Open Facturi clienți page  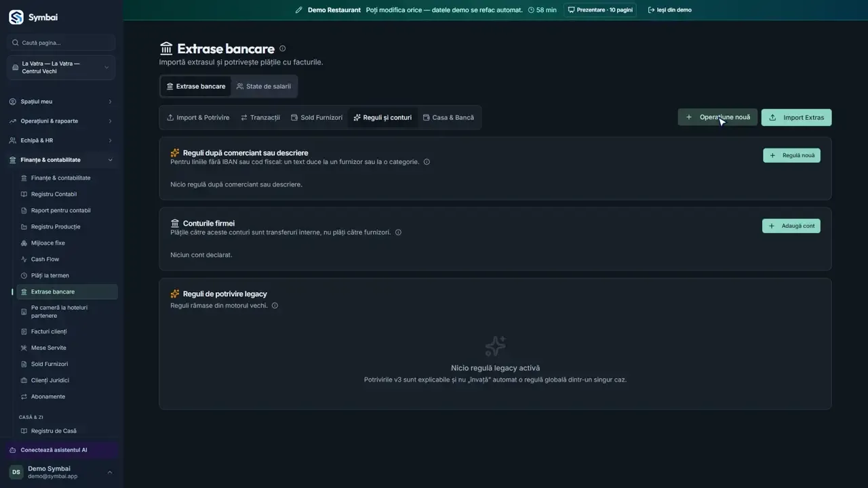[67, 331]
